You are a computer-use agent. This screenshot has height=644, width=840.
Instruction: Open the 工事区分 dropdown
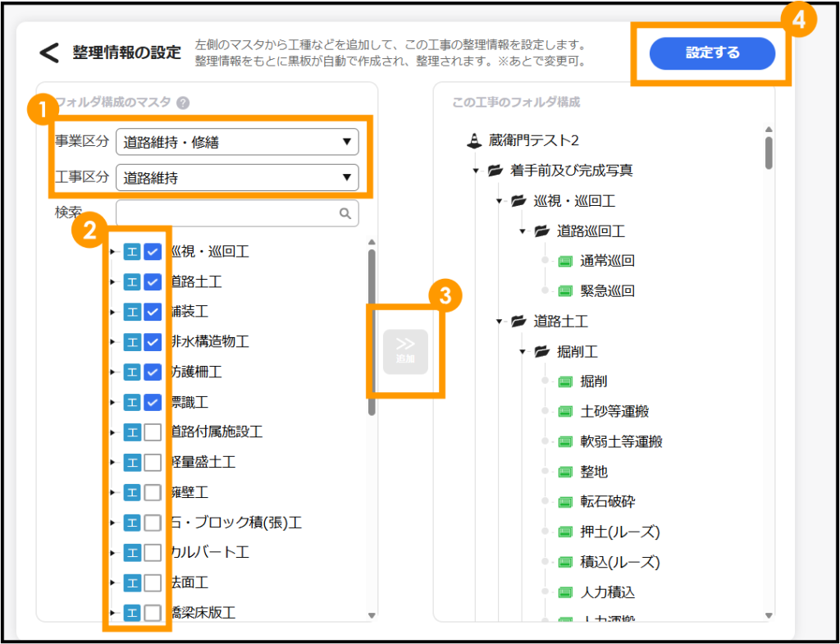237,177
